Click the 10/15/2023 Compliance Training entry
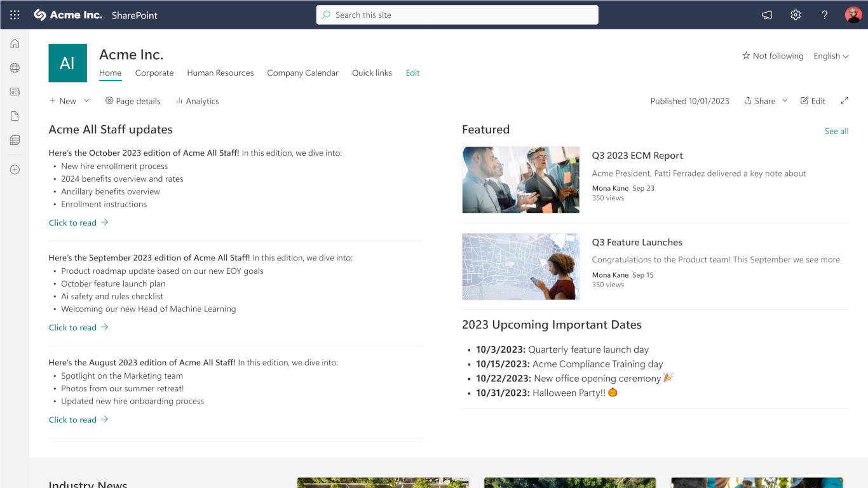Screen dimensions: 868x488 point(569,365)
